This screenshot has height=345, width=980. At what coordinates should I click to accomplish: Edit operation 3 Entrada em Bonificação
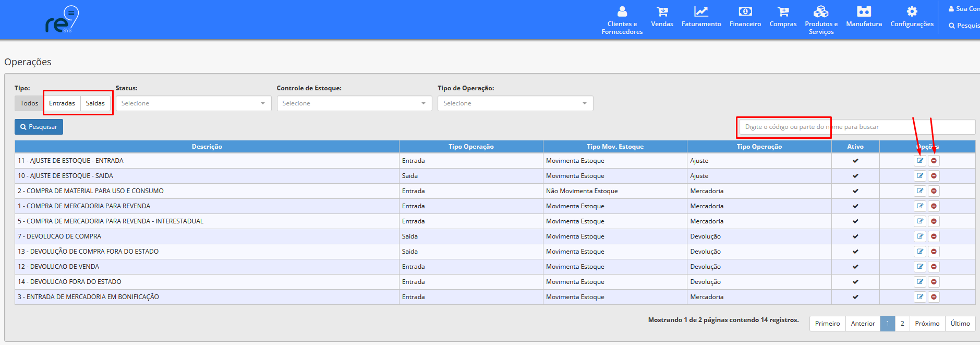920,297
